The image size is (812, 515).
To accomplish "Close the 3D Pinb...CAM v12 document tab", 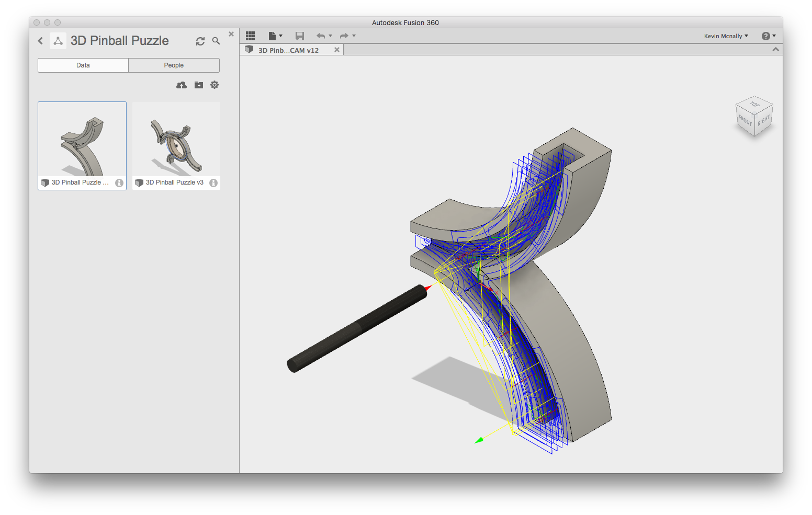I will click(337, 50).
